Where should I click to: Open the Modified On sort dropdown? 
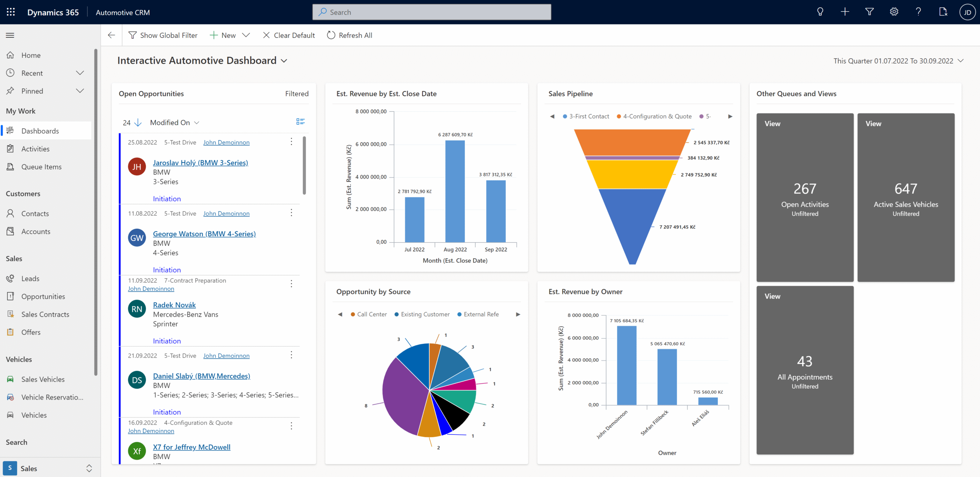pos(174,123)
